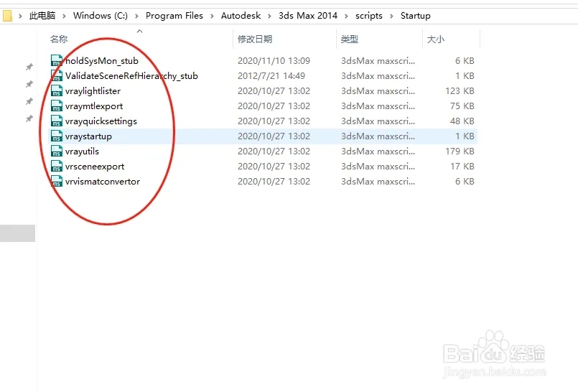
Task: Navigate to Program Files in breadcrumb
Action: [174, 16]
